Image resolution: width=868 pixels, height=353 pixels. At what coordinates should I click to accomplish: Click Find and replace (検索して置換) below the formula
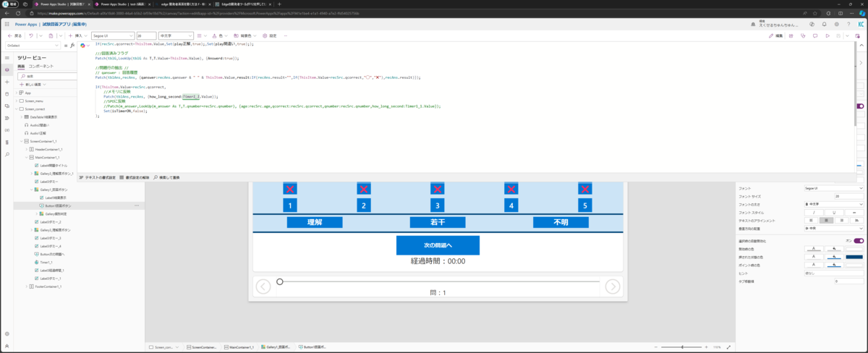(166, 176)
